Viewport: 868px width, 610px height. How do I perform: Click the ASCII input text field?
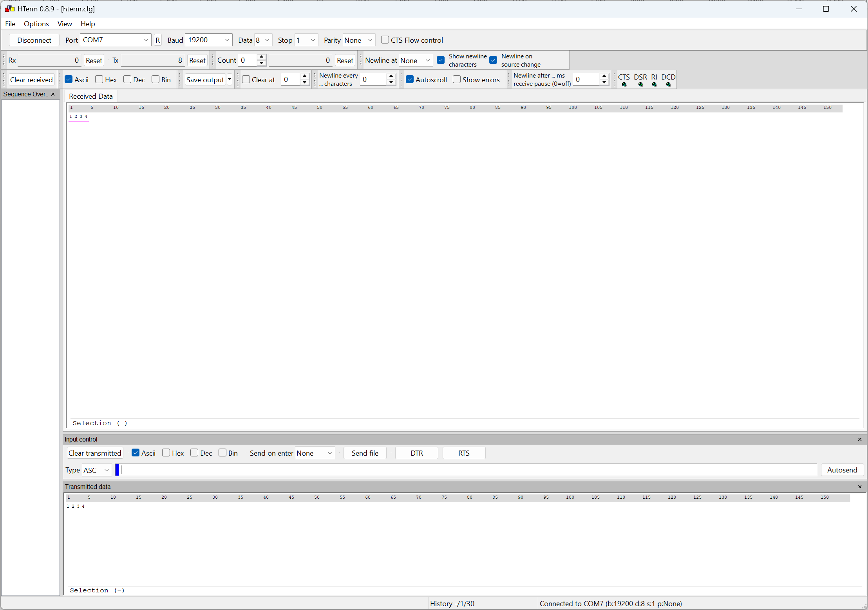coord(466,470)
